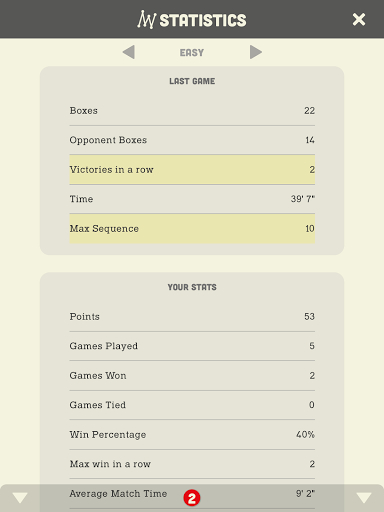
Task: Go to the previous difficulty with left arrow
Action: (x=129, y=52)
